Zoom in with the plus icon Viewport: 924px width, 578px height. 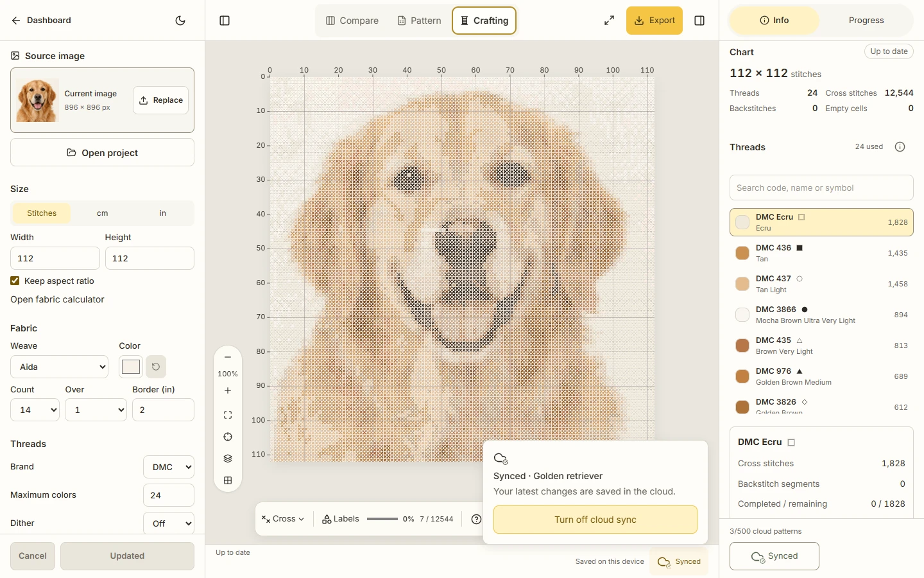tap(228, 390)
